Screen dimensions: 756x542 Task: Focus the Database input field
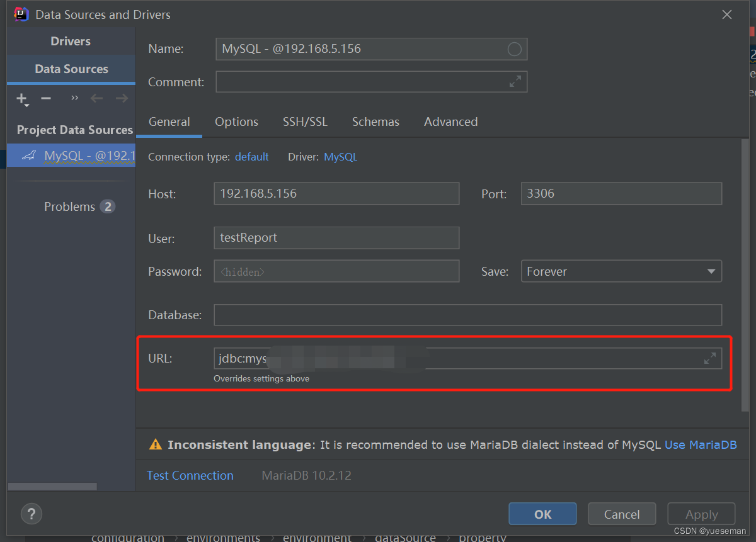[x=468, y=315]
